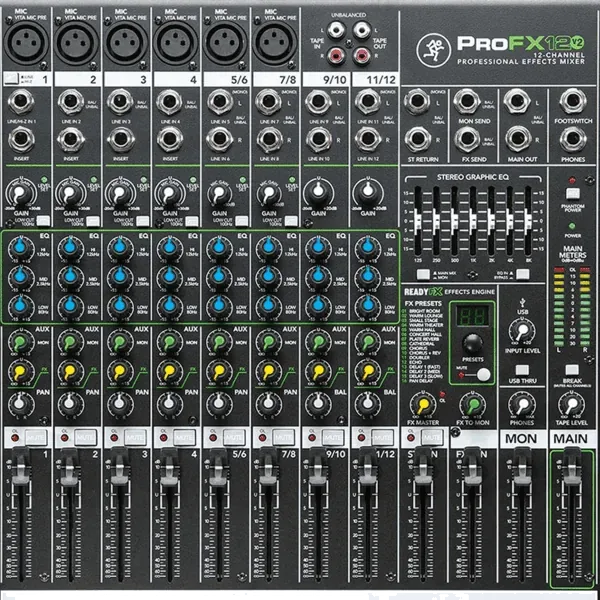Mute the ST return channel
This screenshot has height=600, width=600.
pos(432,437)
